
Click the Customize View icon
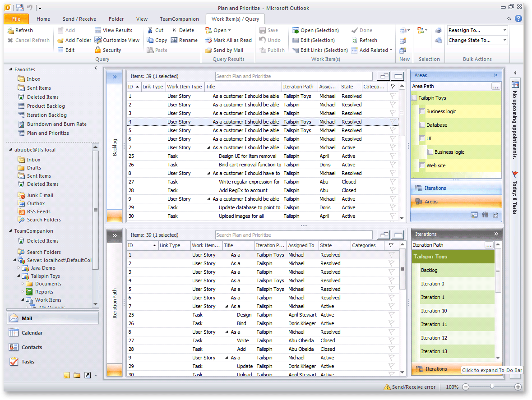pos(98,40)
